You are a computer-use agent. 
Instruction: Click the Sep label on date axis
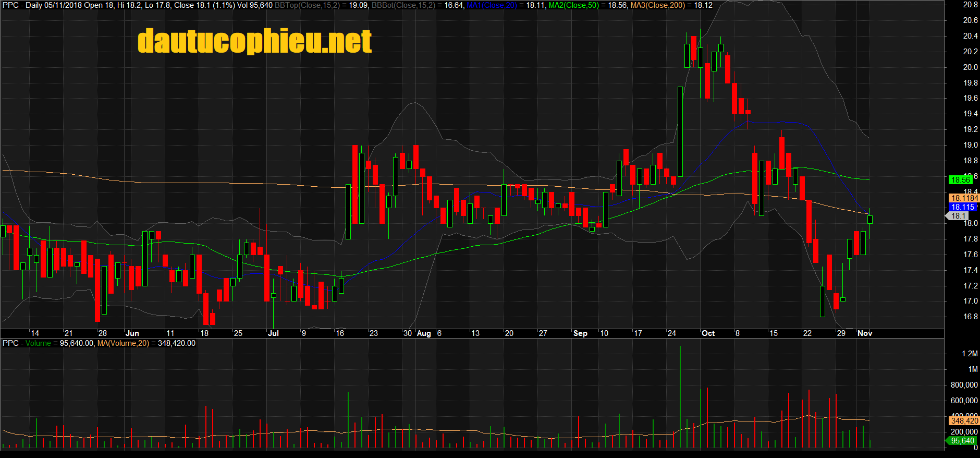[x=580, y=333]
